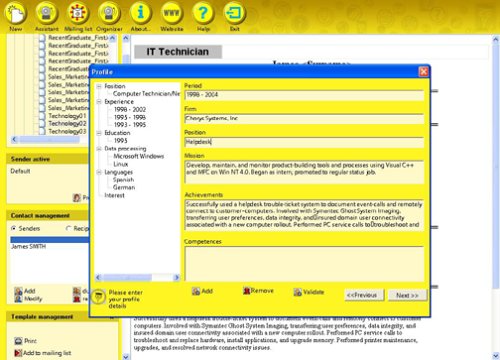Select the Technology03 template file icon
Image resolution: width=500 pixels, height=360 pixels.
coord(42,131)
